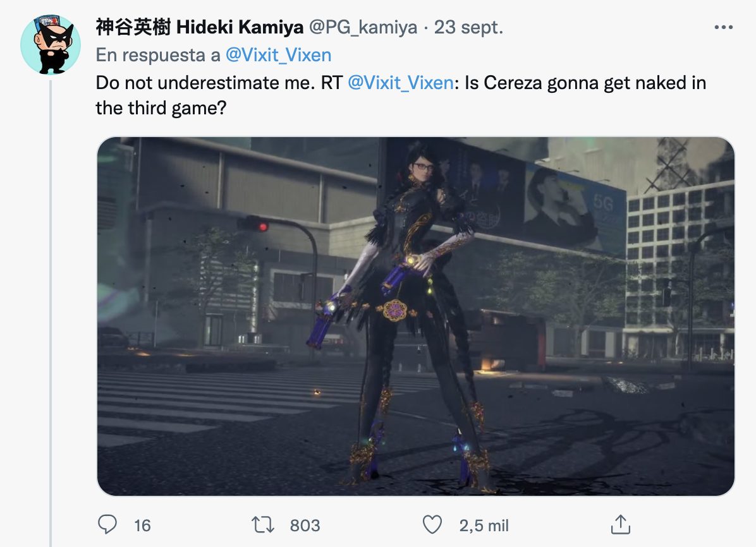756x547 pixels.
Task: Open the 23 sept. tweet timestamp
Action: [468, 27]
